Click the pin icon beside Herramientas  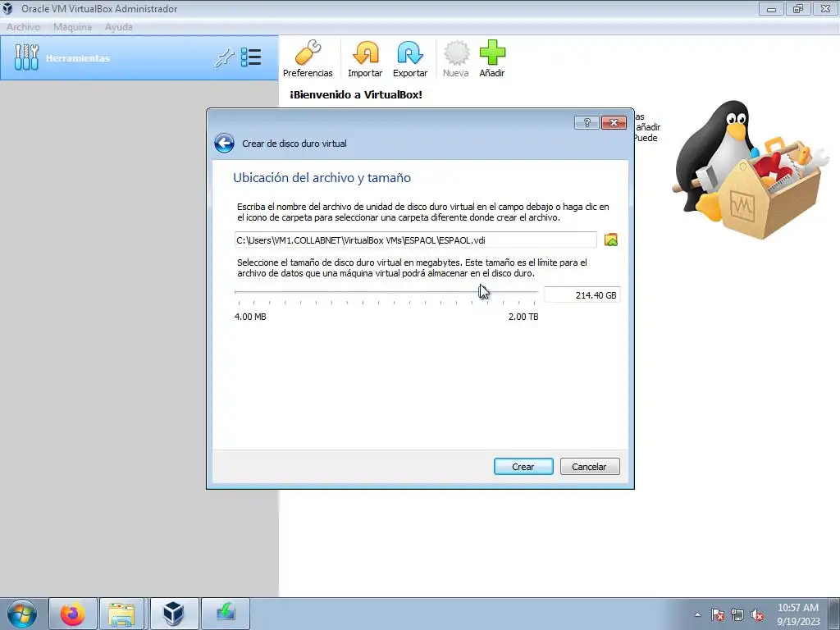[x=225, y=57]
